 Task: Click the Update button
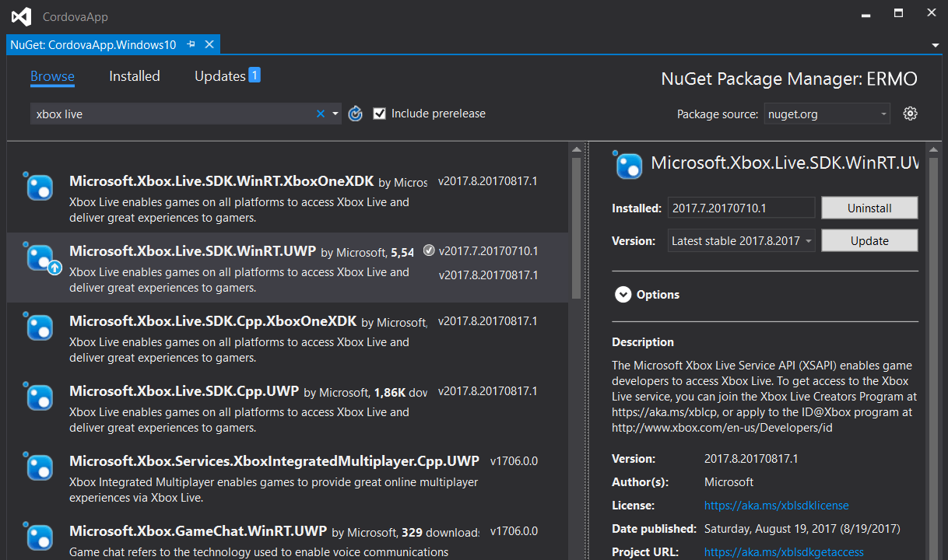pyautogui.click(x=869, y=240)
